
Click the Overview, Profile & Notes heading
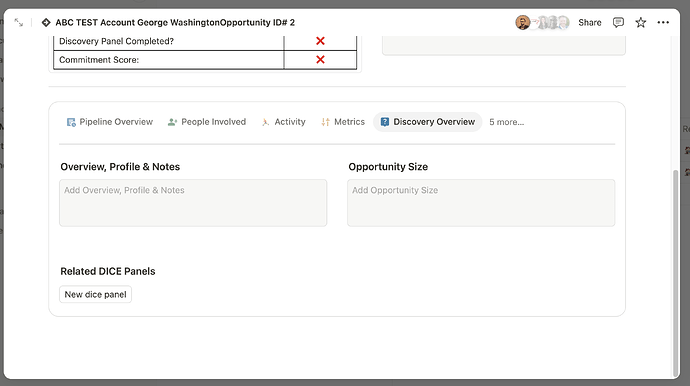(120, 167)
